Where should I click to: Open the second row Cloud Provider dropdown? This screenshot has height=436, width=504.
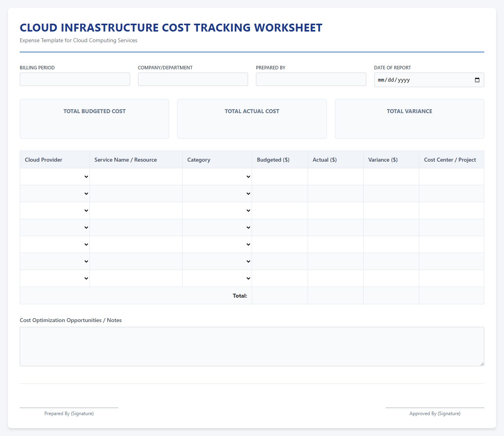[55, 194]
